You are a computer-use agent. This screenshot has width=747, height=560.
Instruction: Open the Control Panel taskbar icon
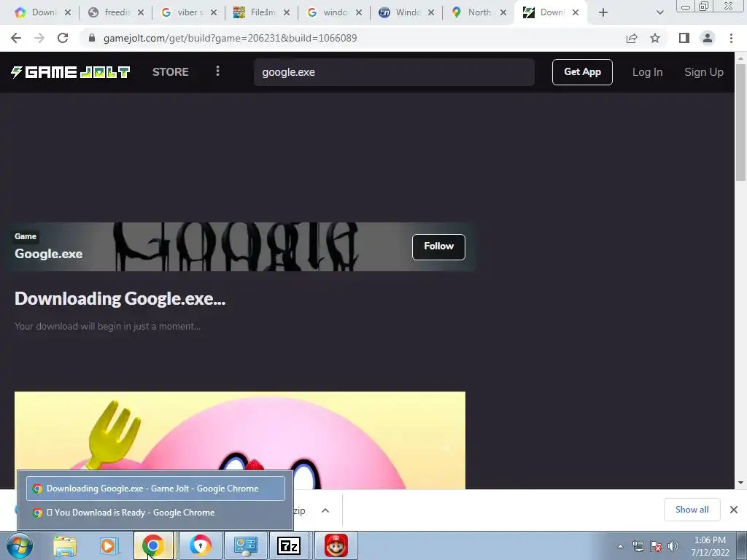[245, 545]
